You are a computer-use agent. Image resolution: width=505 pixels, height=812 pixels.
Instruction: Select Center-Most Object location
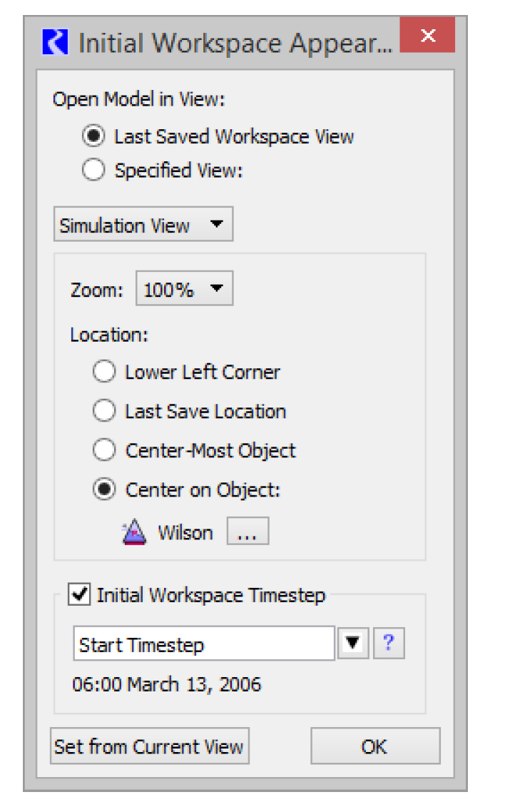[104, 450]
